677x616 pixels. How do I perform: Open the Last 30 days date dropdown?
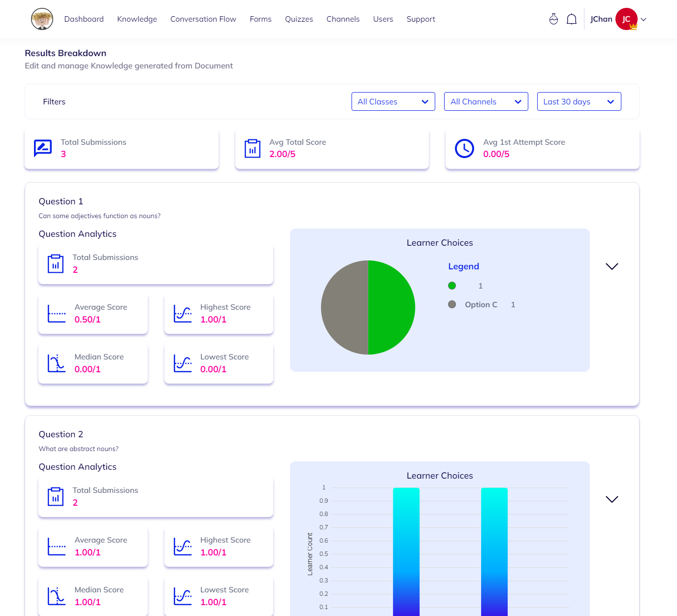[x=579, y=101]
